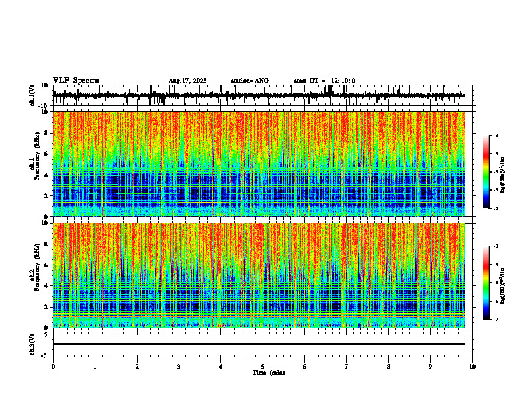Click the "VLF Spectra" plot title
Image resolution: width=532 pixels, height=411 pixels.
pyautogui.click(x=76, y=81)
